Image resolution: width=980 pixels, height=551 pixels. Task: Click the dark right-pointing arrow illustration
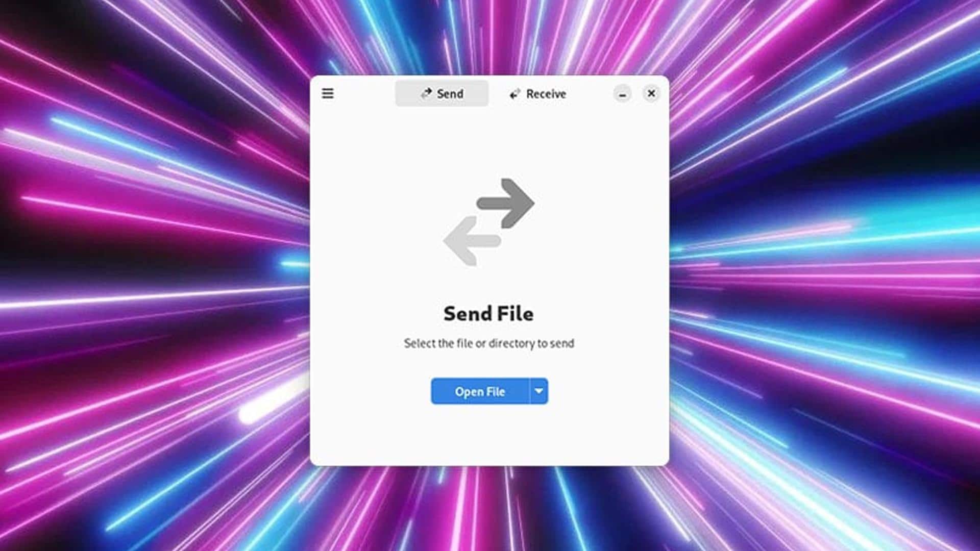coord(505,203)
